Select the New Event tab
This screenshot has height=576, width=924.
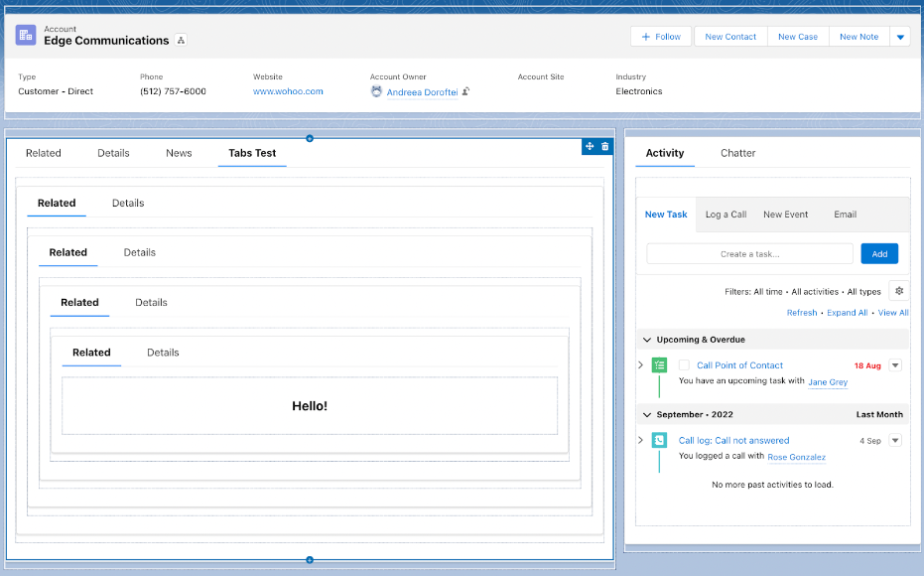[x=785, y=215]
